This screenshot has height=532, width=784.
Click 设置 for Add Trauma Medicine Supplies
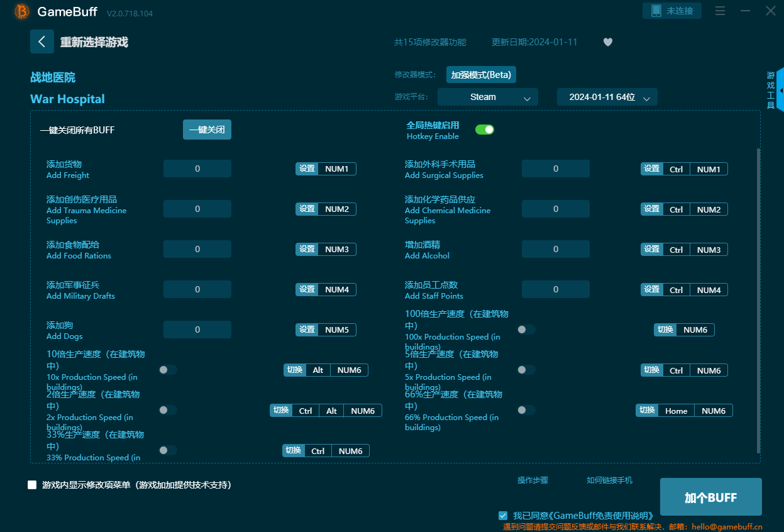(307, 209)
